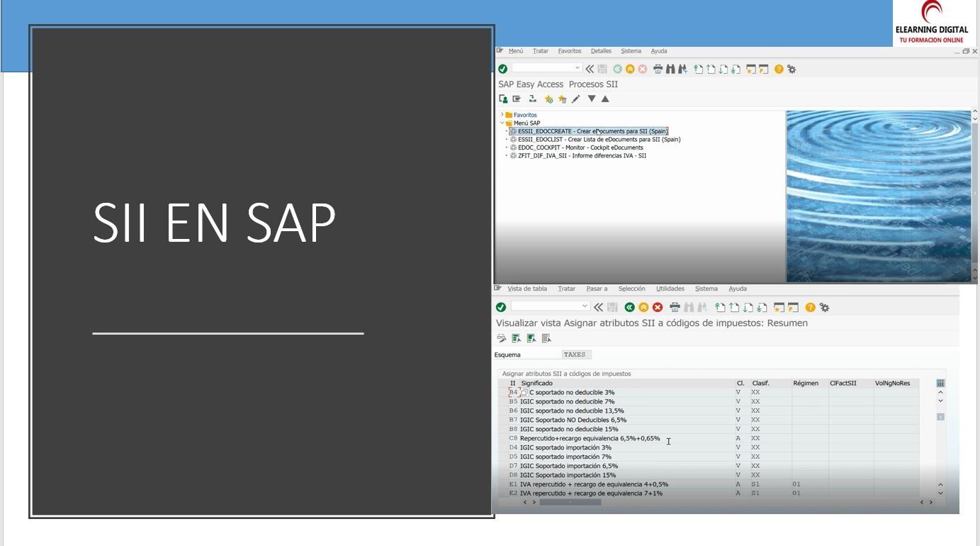Click Print icon in Visualizar vista toolbar
Viewport: 980px width, 546px height.
coord(675,307)
